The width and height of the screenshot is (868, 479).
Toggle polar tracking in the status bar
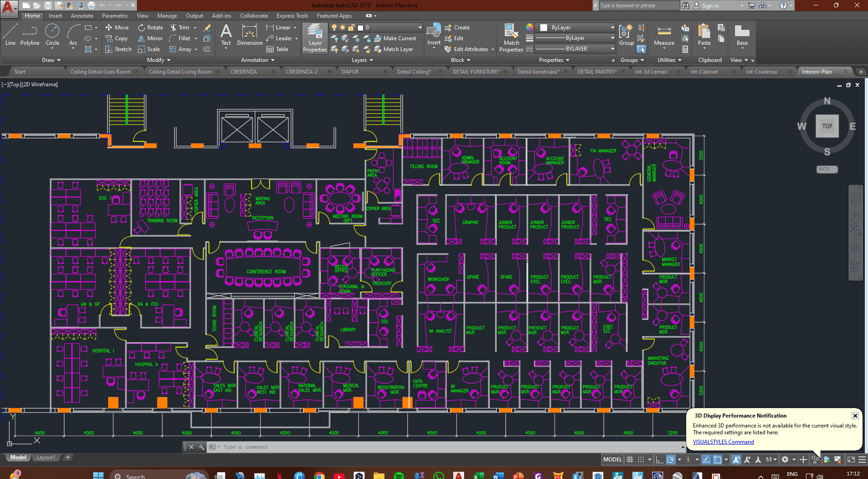pos(671,460)
